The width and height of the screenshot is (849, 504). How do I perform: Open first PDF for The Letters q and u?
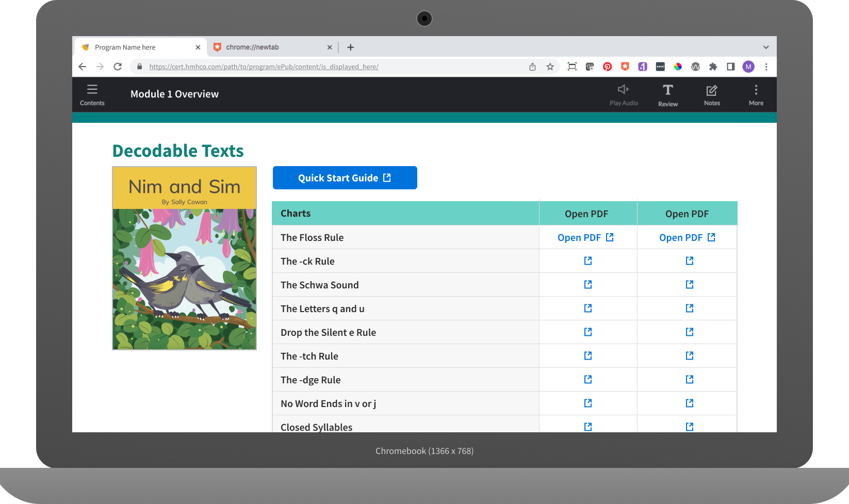click(588, 308)
